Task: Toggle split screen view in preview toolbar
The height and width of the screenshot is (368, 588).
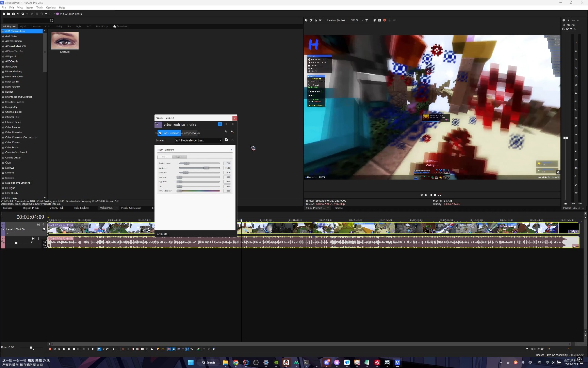Action: (321, 20)
